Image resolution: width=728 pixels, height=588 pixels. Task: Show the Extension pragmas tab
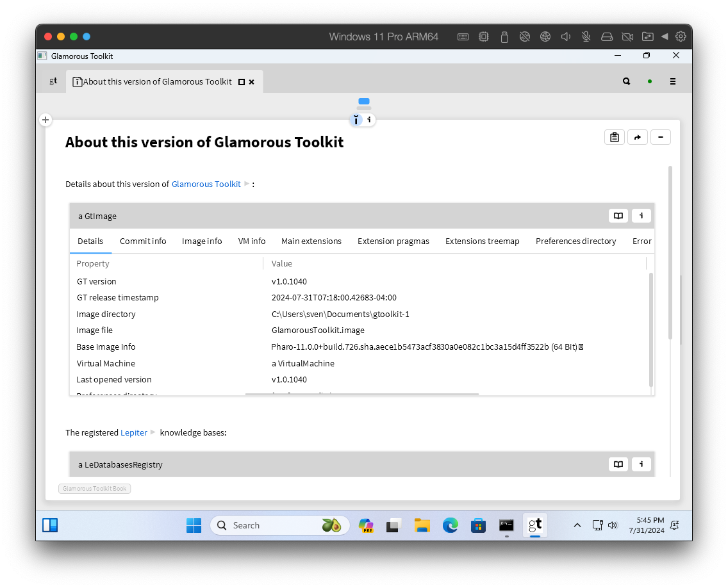tap(393, 241)
